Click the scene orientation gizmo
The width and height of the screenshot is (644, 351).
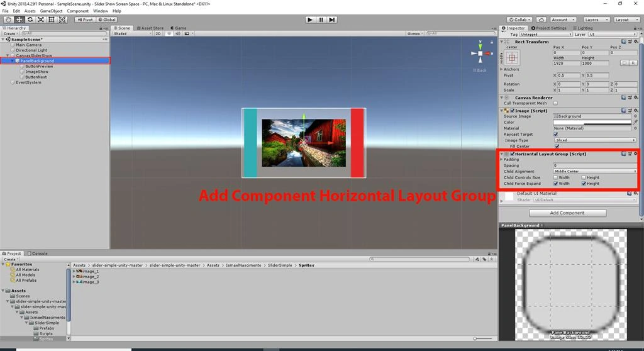(x=480, y=53)
